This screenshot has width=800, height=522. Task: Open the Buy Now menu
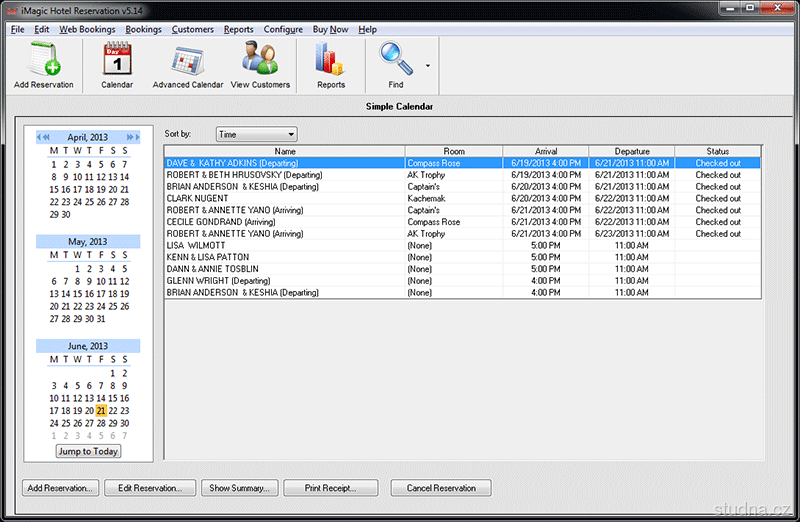[331, 30]
